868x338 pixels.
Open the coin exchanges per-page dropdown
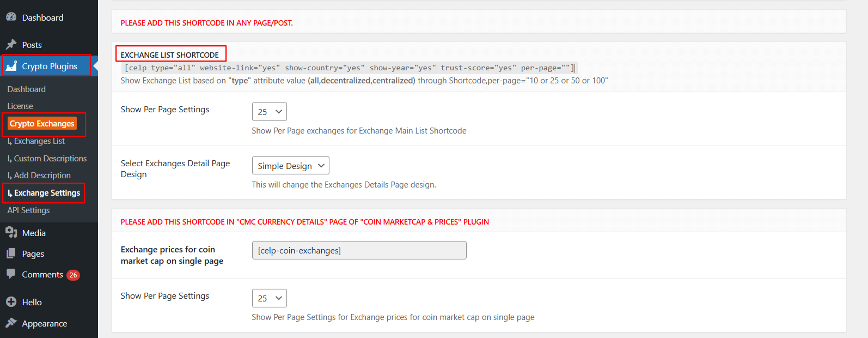[x=269, y=298]
